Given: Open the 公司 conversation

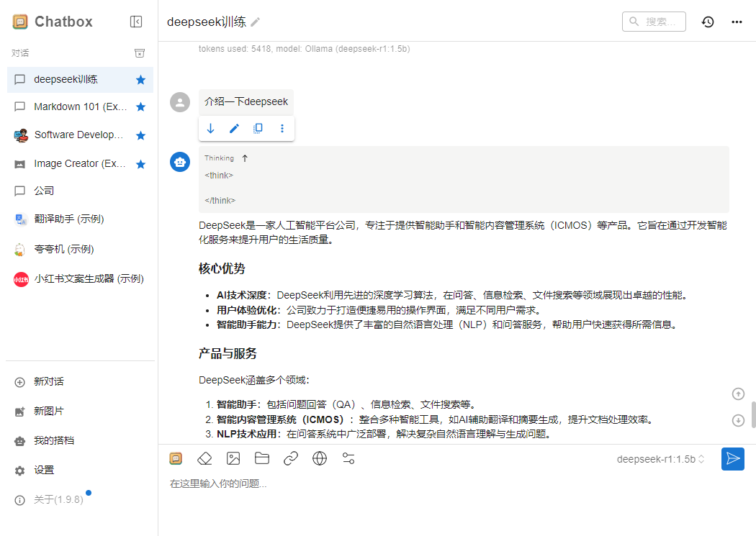Looking at the screenshot, I should point(80,191).
